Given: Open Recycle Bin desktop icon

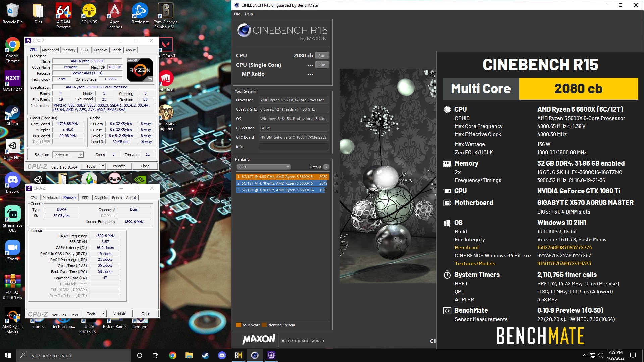Looking at the screenshot, I should [12, 13].
